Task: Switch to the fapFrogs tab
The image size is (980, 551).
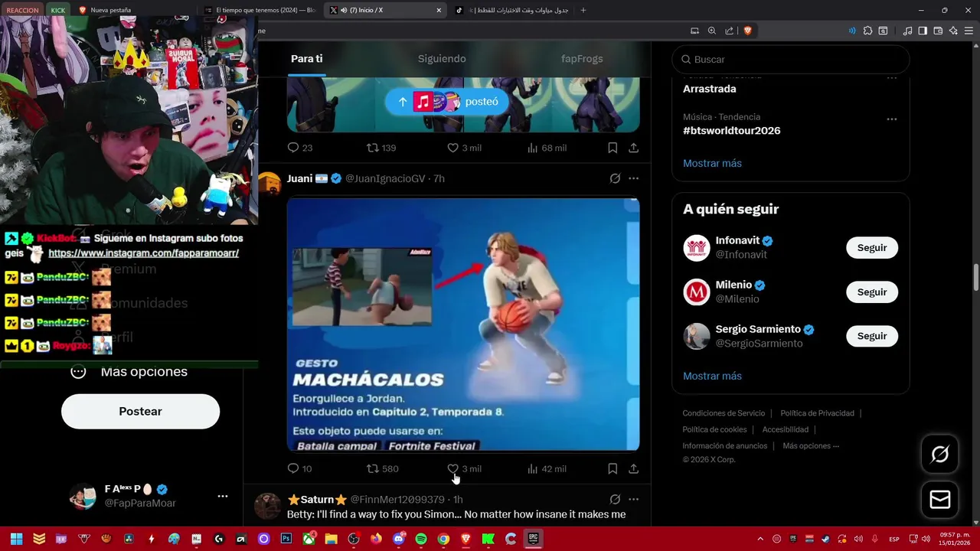Action: pos(582,59)
